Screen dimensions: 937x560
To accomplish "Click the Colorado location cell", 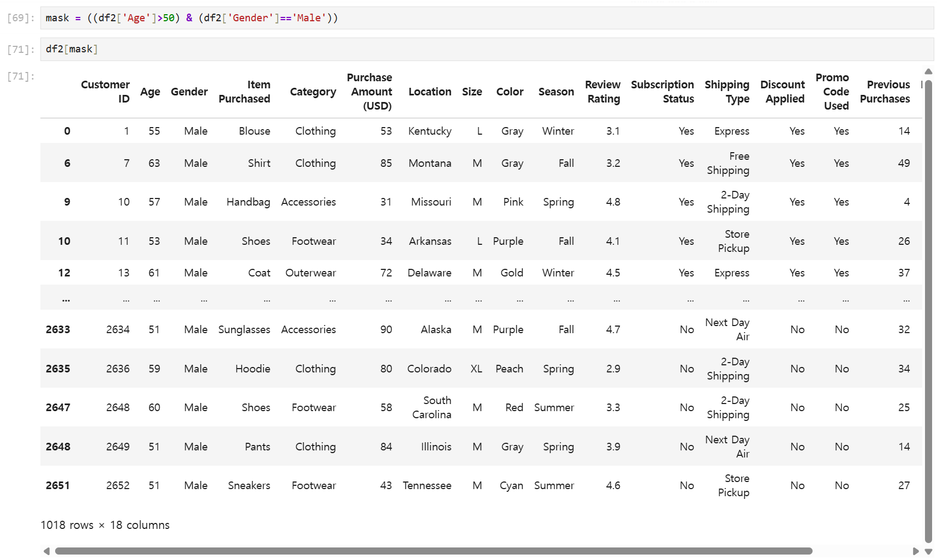I will [429, 369].
